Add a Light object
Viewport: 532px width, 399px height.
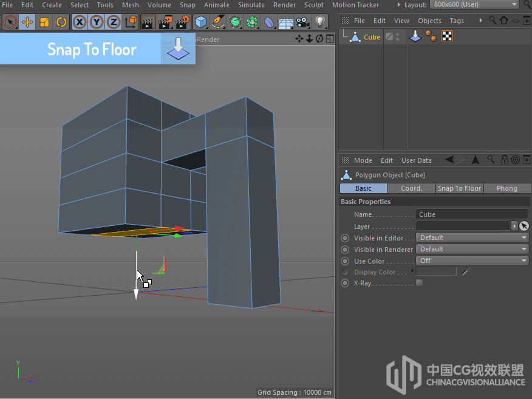tap(319, 22)
